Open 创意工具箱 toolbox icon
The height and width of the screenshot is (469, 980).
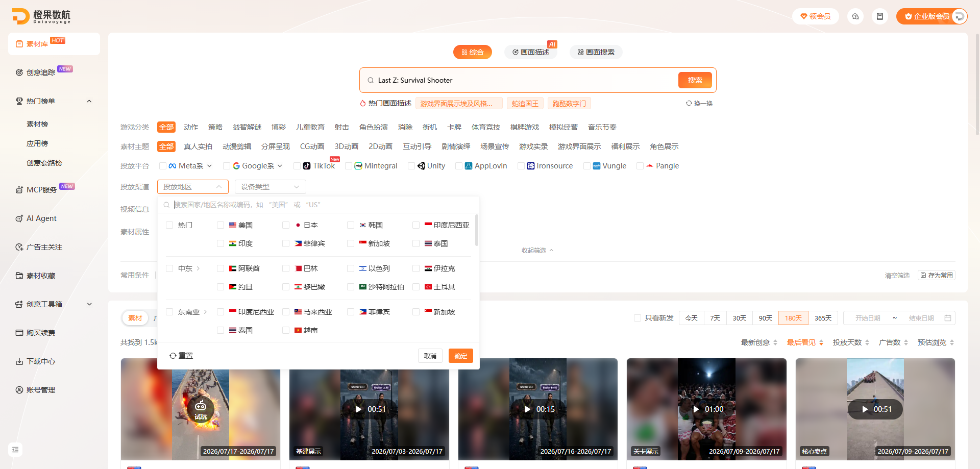click(x=19, y=304)
